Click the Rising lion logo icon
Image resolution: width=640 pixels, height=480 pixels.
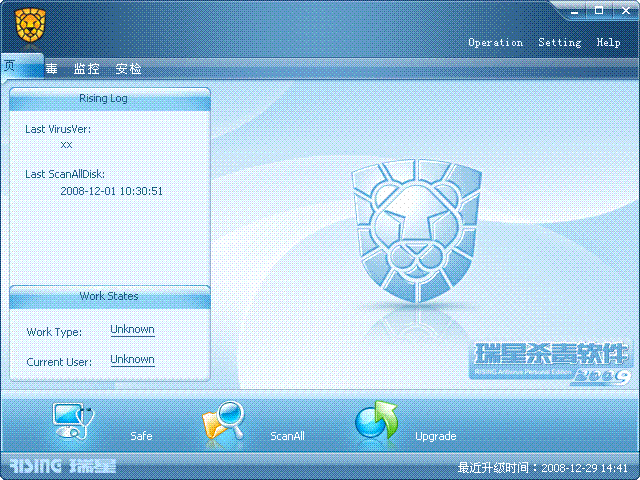click(x=30, y=26)
